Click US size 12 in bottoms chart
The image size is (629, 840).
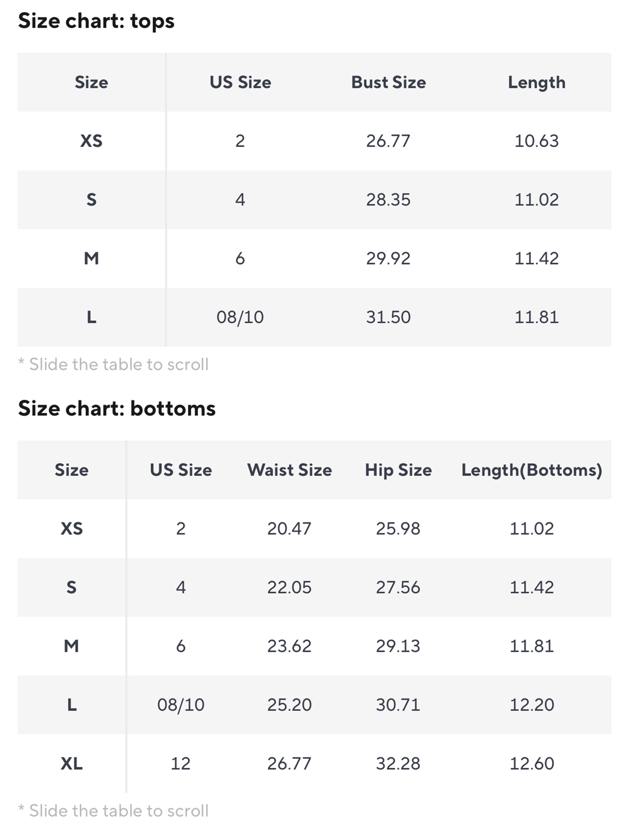(x=181, y=763)
